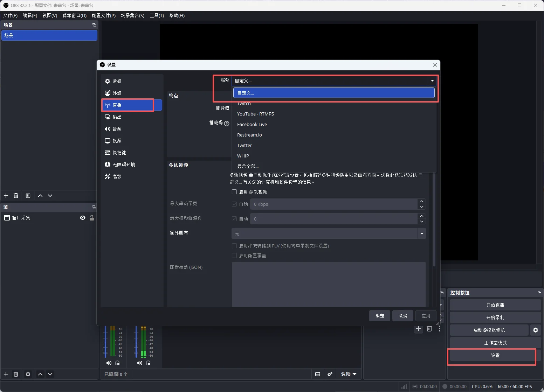Viewport: 544px width, 392px height.
Task: Confirm settings with 确定 button
Action: pos(380,316)
